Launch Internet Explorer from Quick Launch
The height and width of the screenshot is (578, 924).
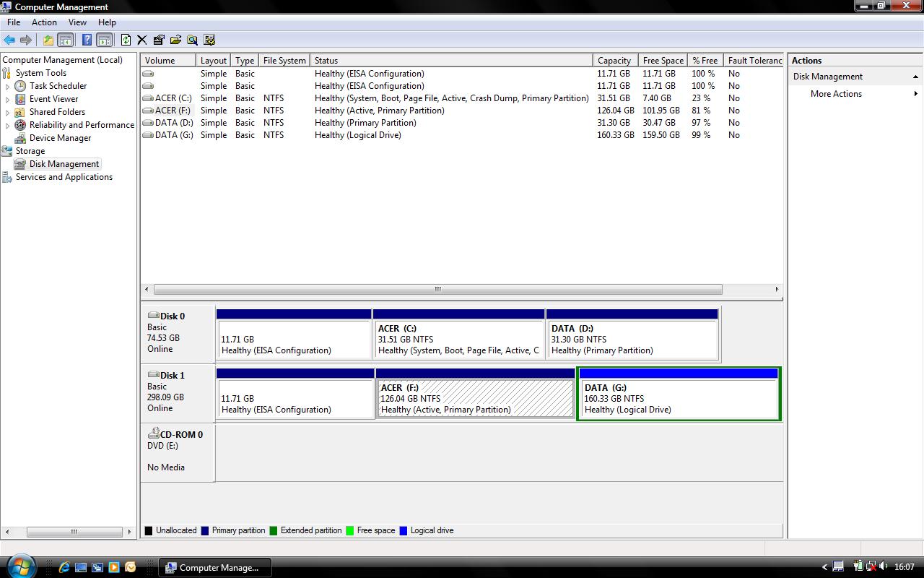click(64, 567)
